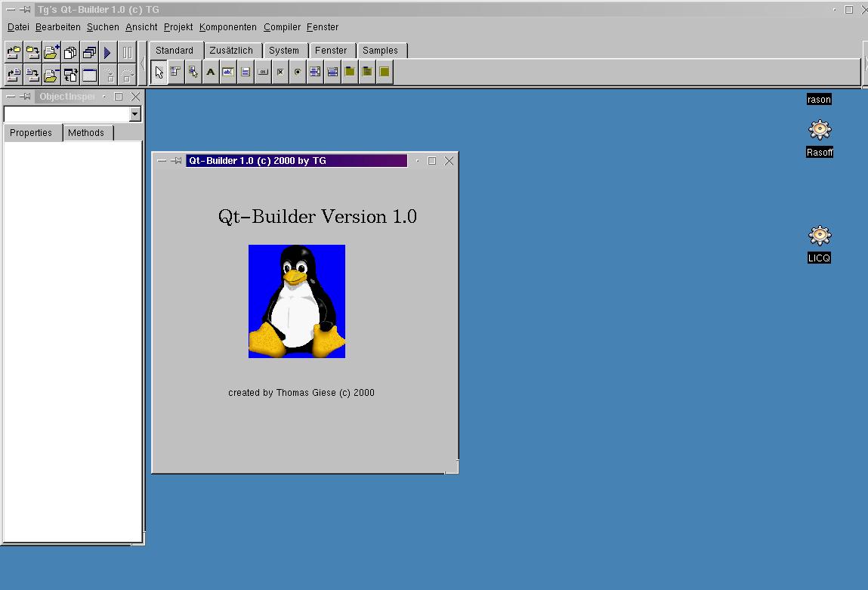This screenshot has width=868, height=590.
Task: Click the Pause icon in toolbar
Action: [x=127, y=53]
